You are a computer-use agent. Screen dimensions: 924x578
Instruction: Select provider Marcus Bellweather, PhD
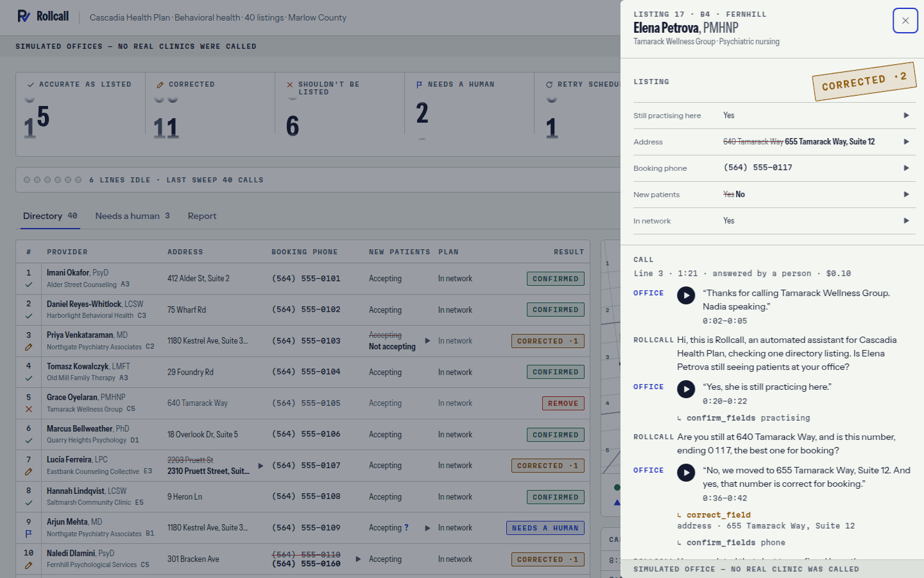tap(88, 428)
